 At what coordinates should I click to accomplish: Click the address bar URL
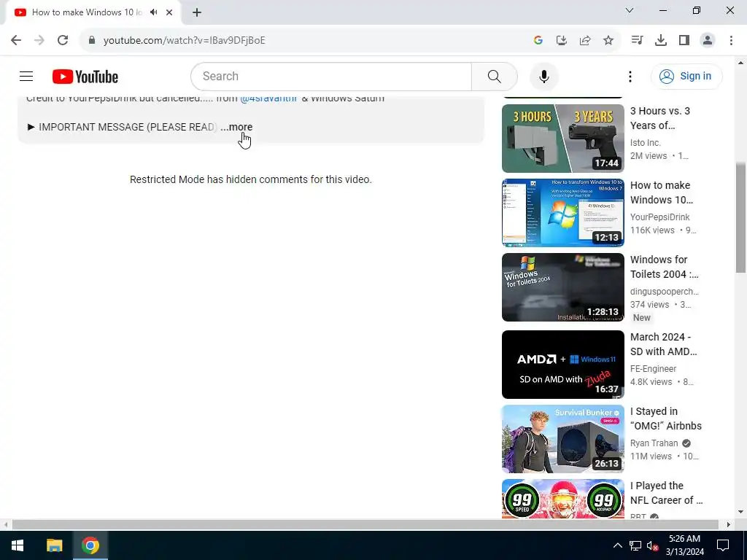(x=184, y=41)
